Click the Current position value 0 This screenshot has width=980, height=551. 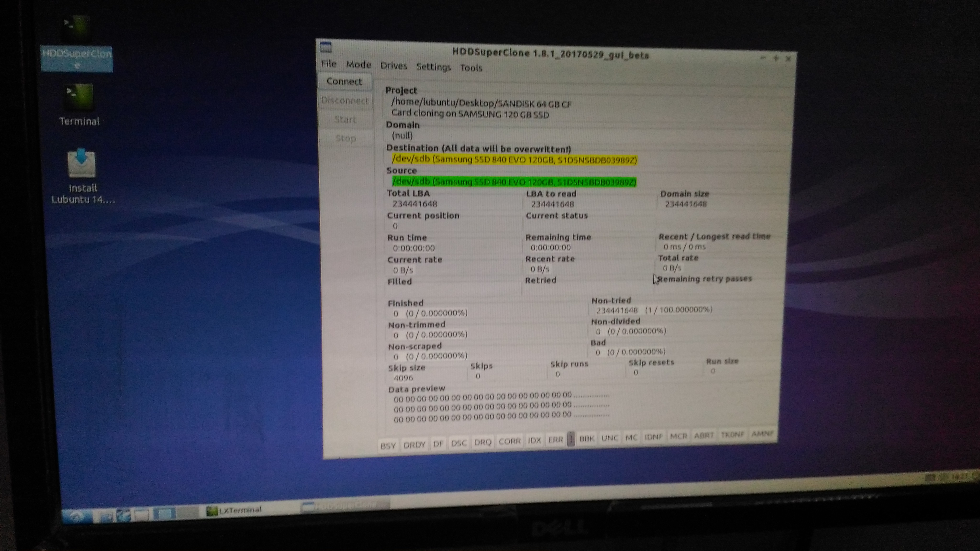[395, 226]
